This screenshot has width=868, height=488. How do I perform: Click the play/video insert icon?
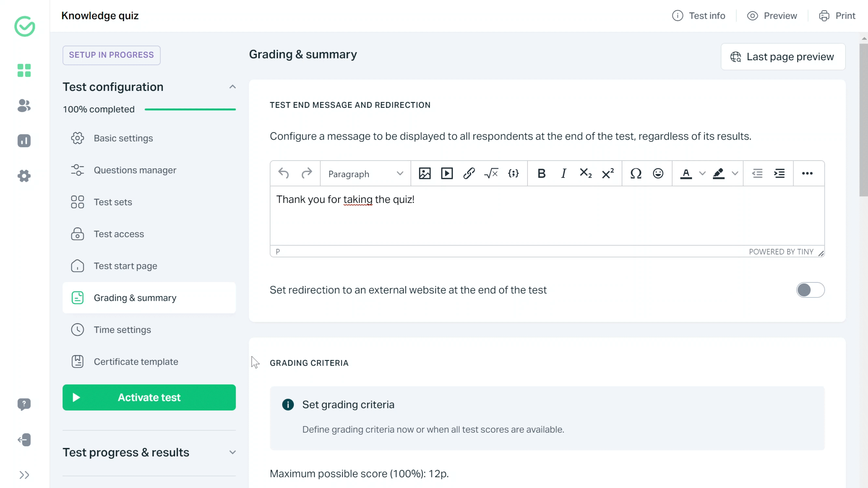coord(447,173)
